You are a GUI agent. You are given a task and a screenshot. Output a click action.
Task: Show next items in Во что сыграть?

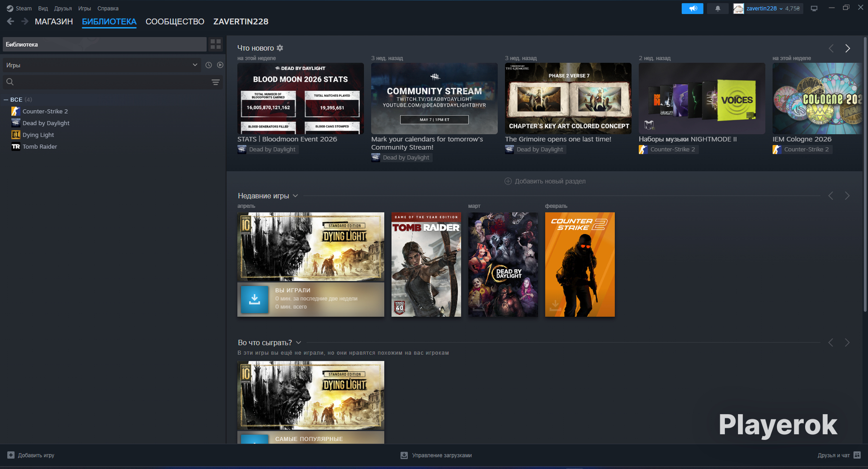(x=847, y=343)
